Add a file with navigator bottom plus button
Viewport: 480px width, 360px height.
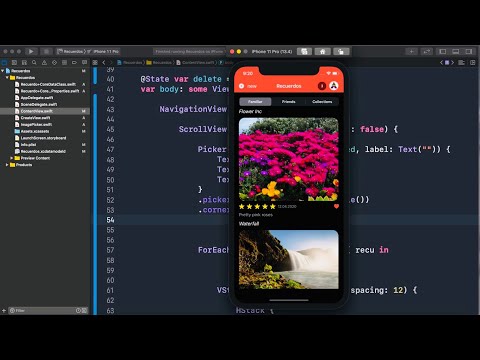click(x=4, y=310)
